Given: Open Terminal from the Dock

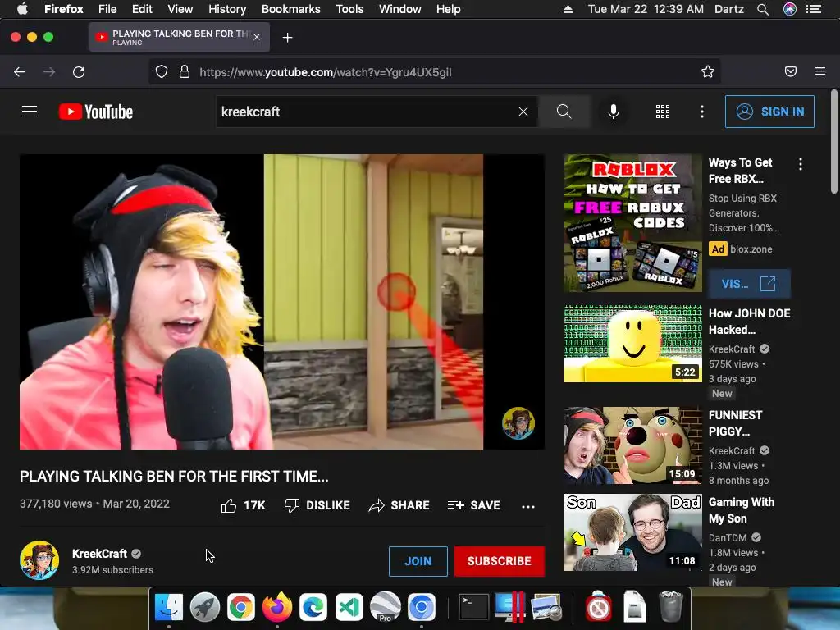Looking at the screenshot, I should tap(474, 607).
